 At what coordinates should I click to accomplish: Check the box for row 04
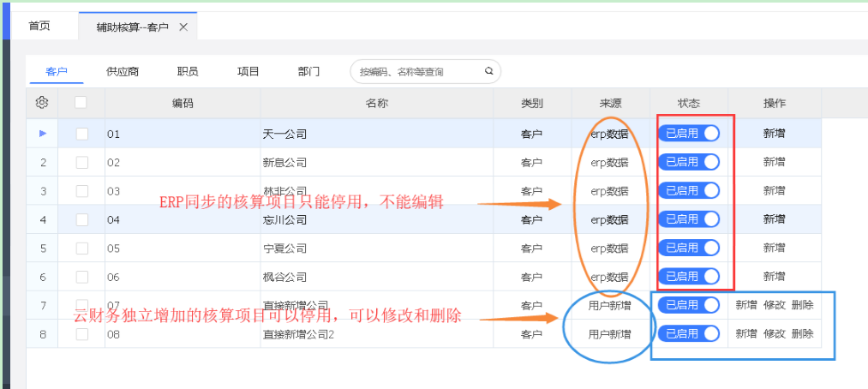82,219
